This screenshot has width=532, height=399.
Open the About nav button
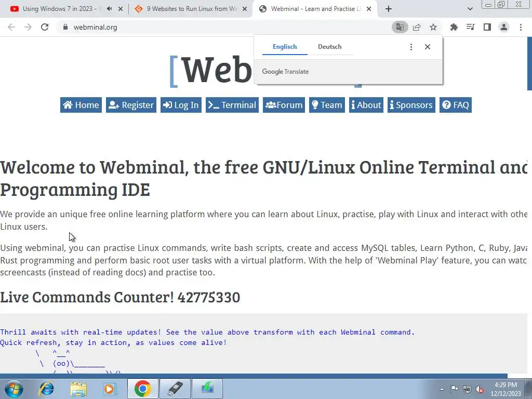pyautogui.click(x=366, y=105)
